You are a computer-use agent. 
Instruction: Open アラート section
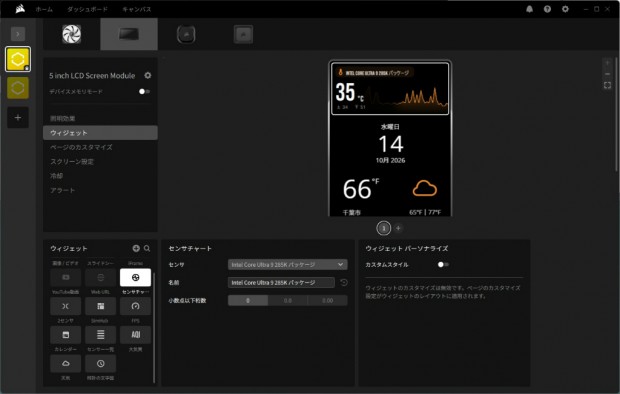pyautogui.click(x=100, y=190)
